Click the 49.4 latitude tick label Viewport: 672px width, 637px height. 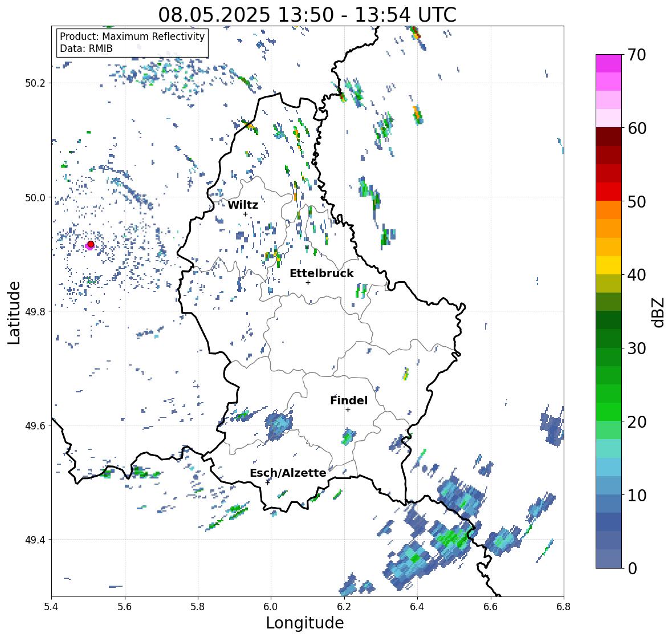pos(35,540)
